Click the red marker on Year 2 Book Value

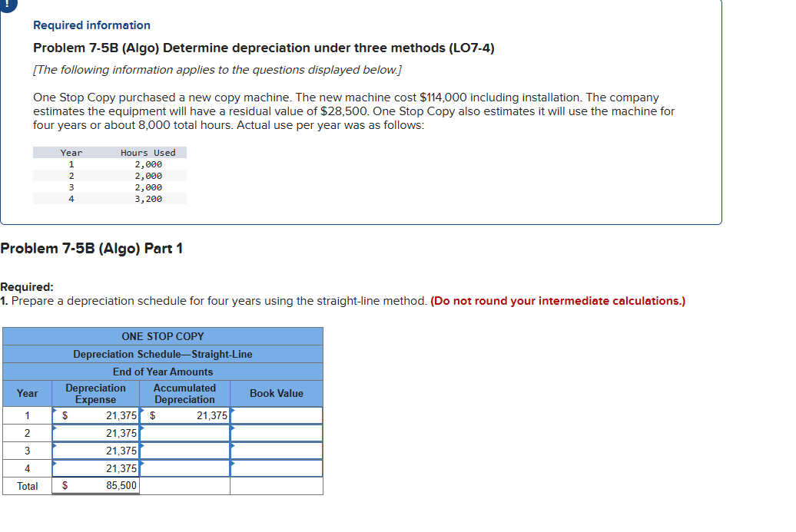click(x=233, y=428)
